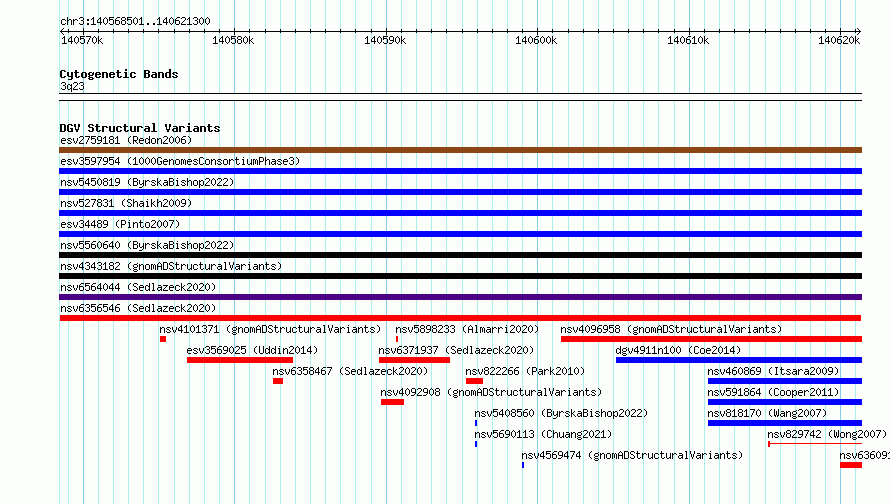
Task: Open esv3597954 (1000GenomesConsortiumPhase3) label
Action: [x=180, y=161]
